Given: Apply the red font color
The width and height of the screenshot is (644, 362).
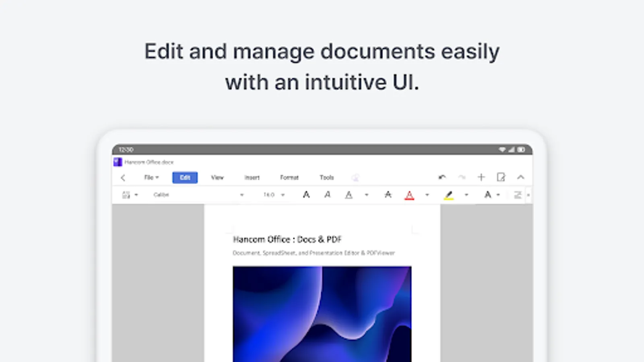Looking at the screenshot, I should [x=409, y=195].
